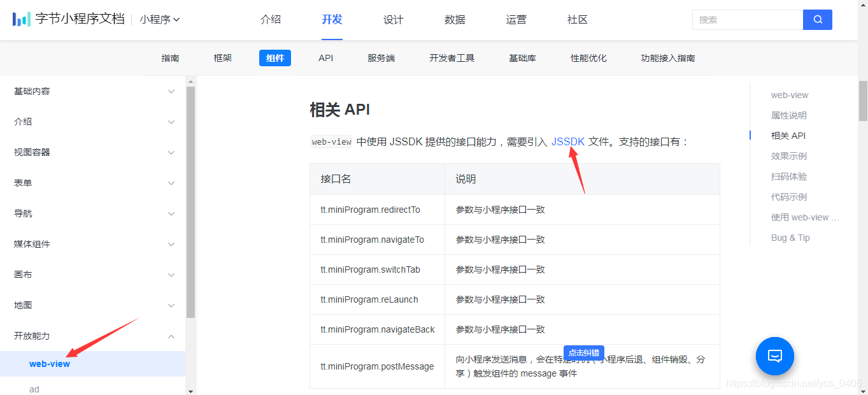Open the 社区 menu item
The height and width of the screenshot is (395, 868).
[x=576, y=20]
